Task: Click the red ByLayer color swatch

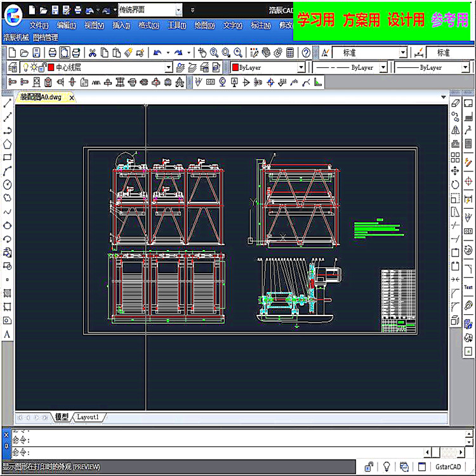Action: 235,67
